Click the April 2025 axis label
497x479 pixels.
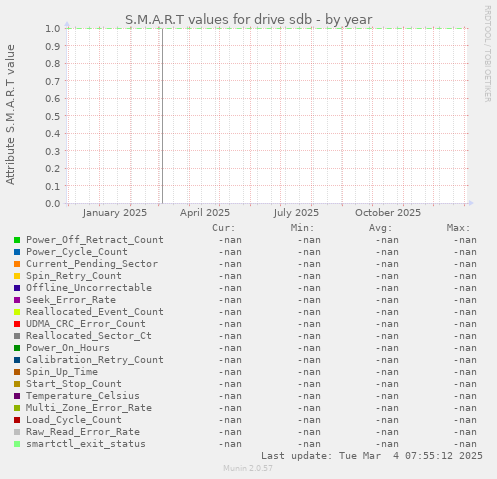click(x=205, y=213)
